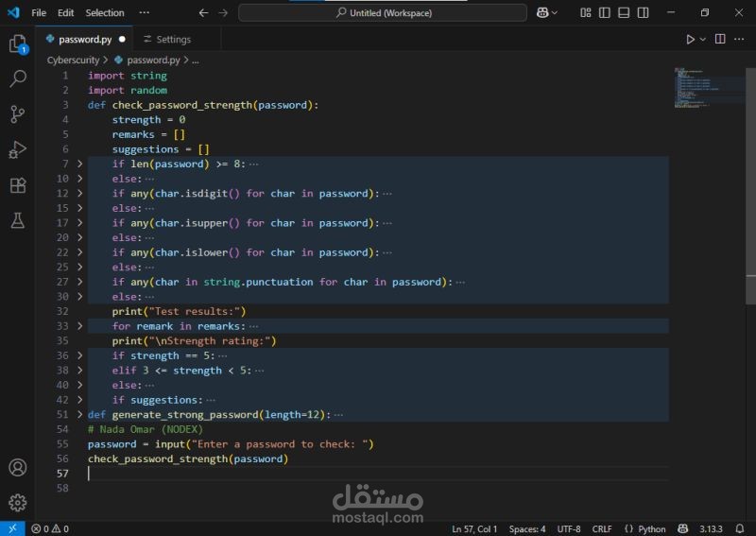The image size is (756, 536).
Task: Open the Search view icon
Action: [x=18, y=78]
